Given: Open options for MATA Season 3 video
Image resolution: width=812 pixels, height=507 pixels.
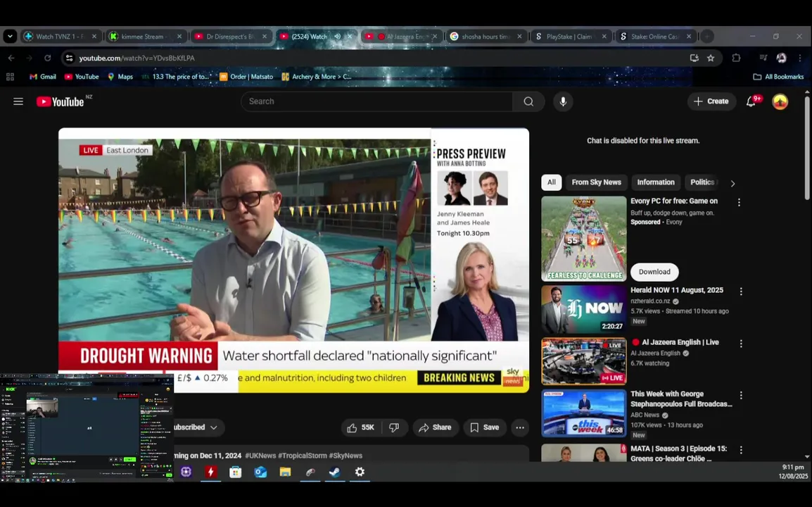Looking at the screenshot, I should (741, 449).
